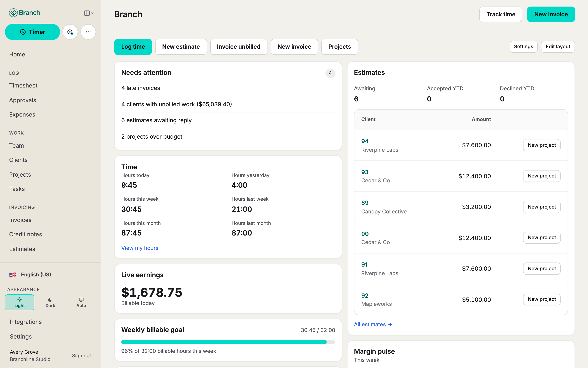Image resolution: width=588 pixels, height=368 pixels.
Task: Open dashboard Settings button
Action: [523, 47]
